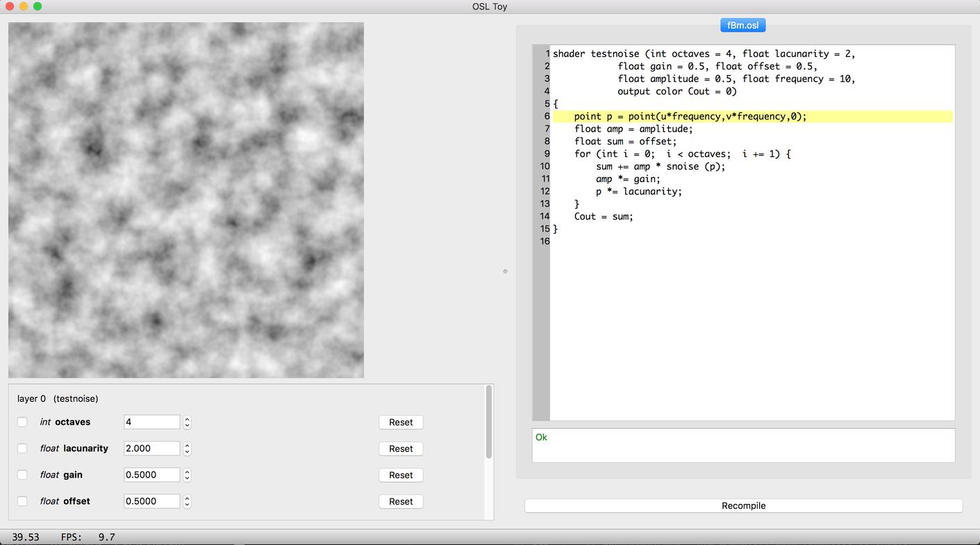The width and height of the screenshot is (980, 545).
Task: Click the gain value stepper arrows
Action: pyautogui.click(x=187, y=475)
